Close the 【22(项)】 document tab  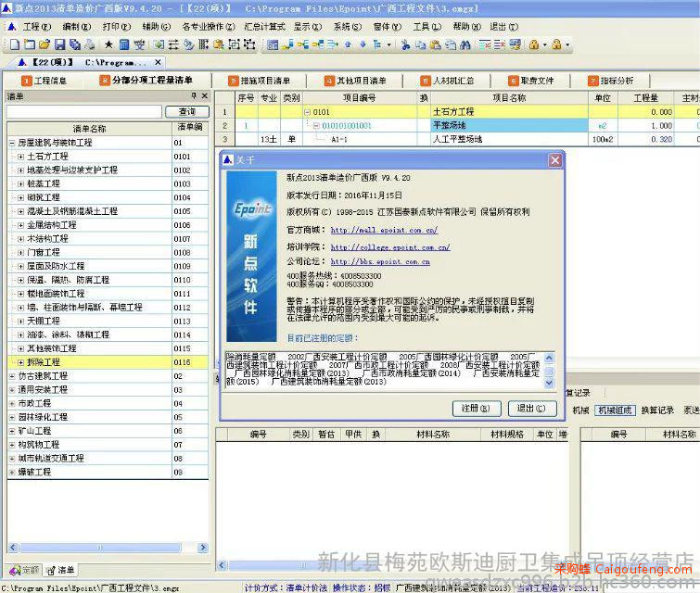(x=158, y=62)
